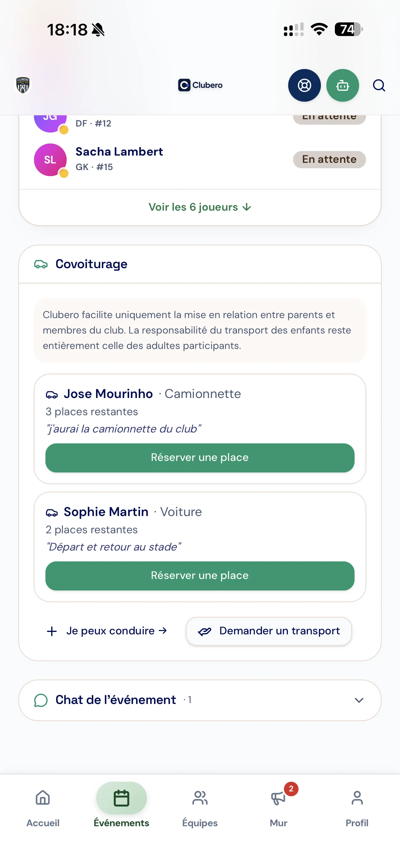Open the Équipes tab
Screen dimensions: 400x868
pyautogui.click(x=200, y=808)
